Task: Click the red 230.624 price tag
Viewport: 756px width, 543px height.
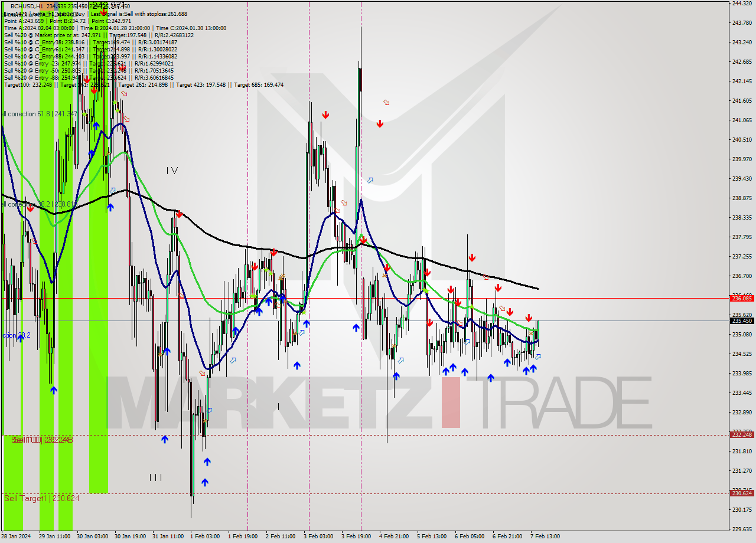Action: pyautogui.click(x=742, y=493)
